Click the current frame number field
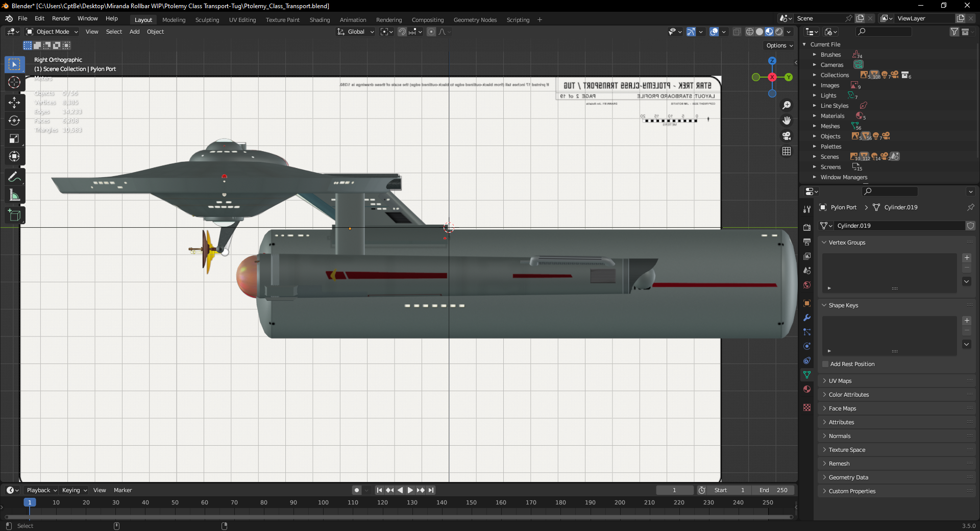The width and height of the screenshot is (980, 531). click(x=674, y=490)
